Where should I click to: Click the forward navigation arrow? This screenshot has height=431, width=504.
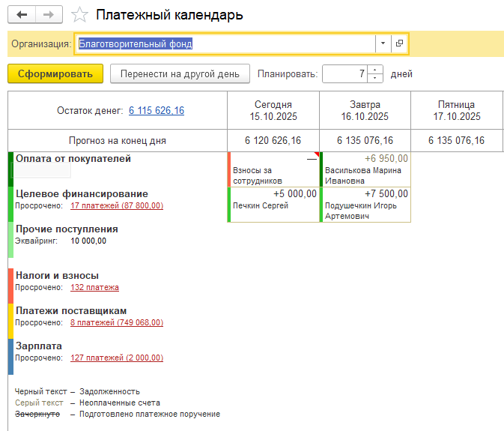click(x=49, y=15)
